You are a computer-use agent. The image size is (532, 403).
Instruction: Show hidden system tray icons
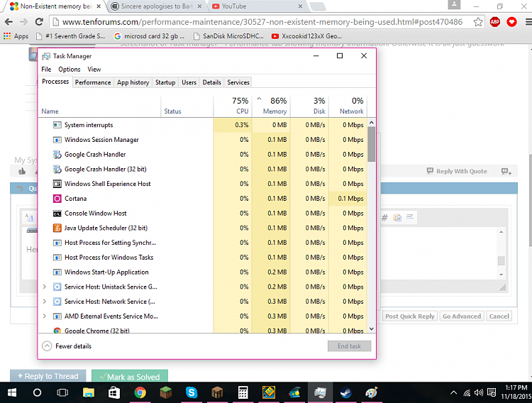tap(453, 393)
